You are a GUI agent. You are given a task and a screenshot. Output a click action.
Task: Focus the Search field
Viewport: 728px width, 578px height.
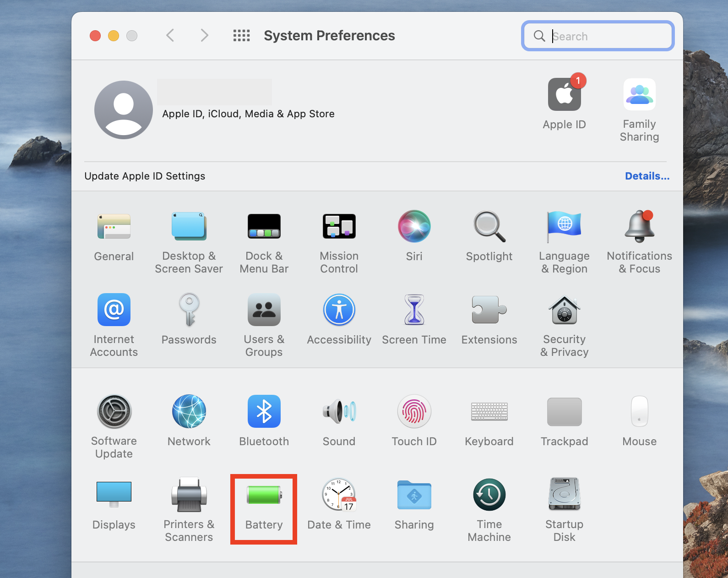(x=598, y=36)
